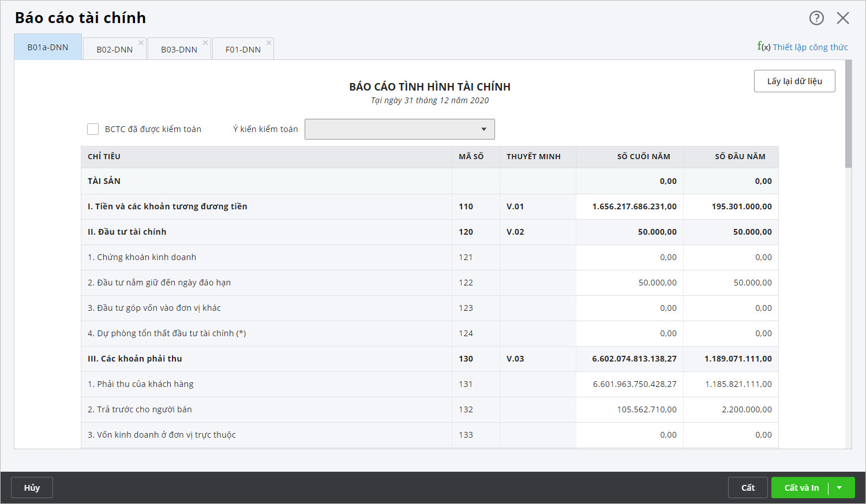
Task: Close the Báo cáo tài chính dialog
Action: click(x=843, y=18)
